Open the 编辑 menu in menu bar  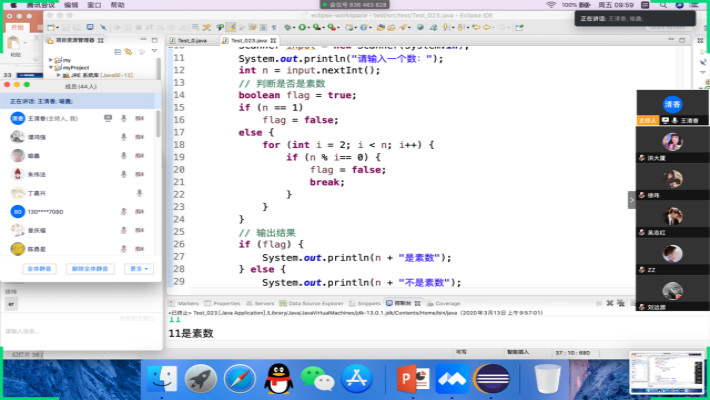(x=71, y=5)
